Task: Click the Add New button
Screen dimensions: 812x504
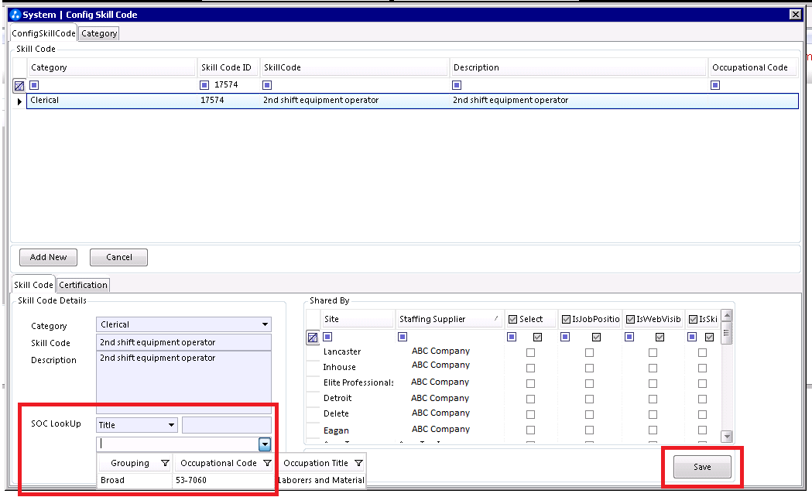Action: (x=48, y=258)
